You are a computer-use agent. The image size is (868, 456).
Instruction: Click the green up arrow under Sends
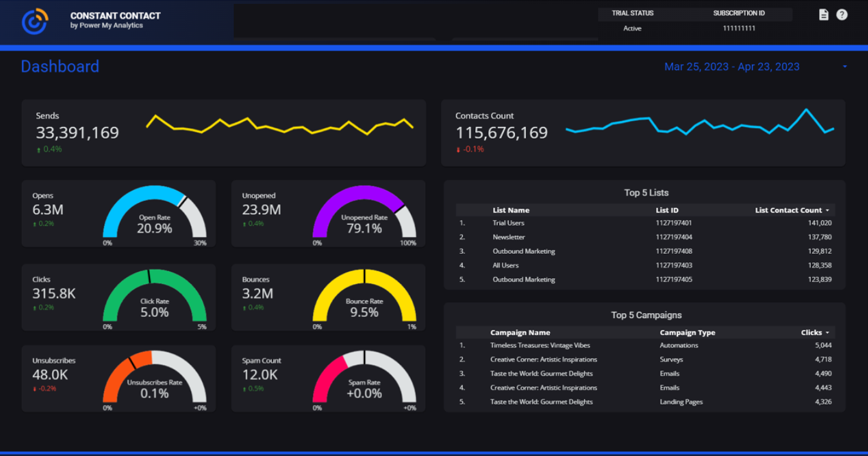click(x=39, y=150)
